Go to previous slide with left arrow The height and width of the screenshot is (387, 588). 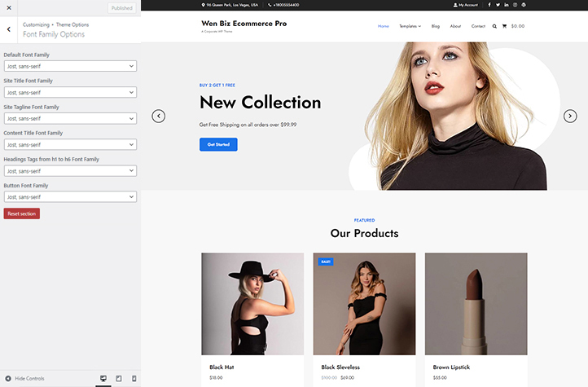(159, 116)
